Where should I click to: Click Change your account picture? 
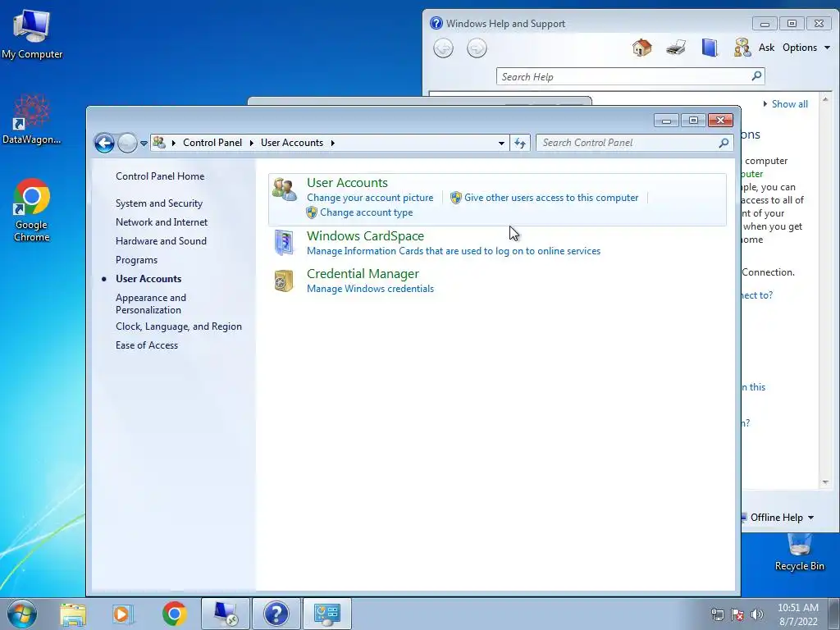coord(370,198)
